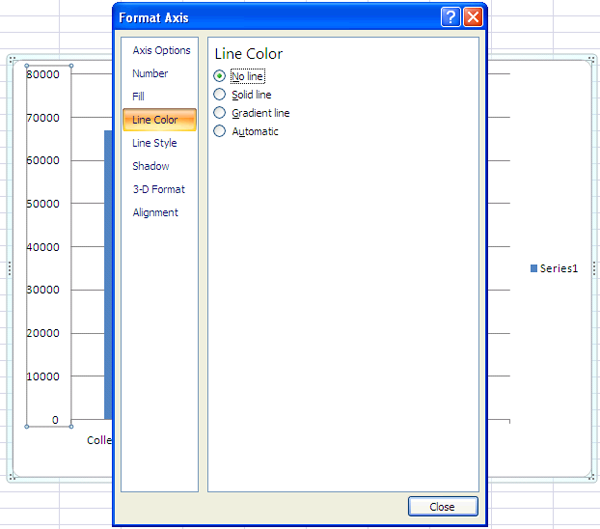
Task: Enable the Gradient line option
Action: (220, 113)
